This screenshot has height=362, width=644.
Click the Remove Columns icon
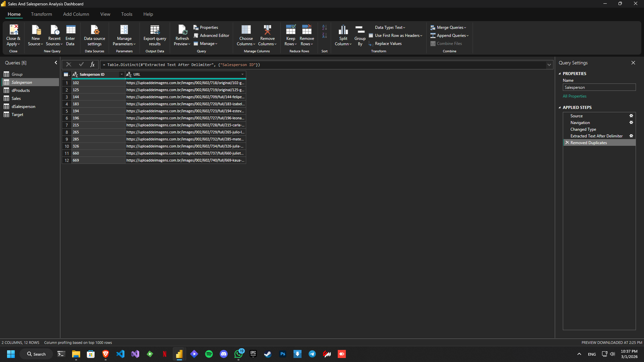[x=267, y=30]
